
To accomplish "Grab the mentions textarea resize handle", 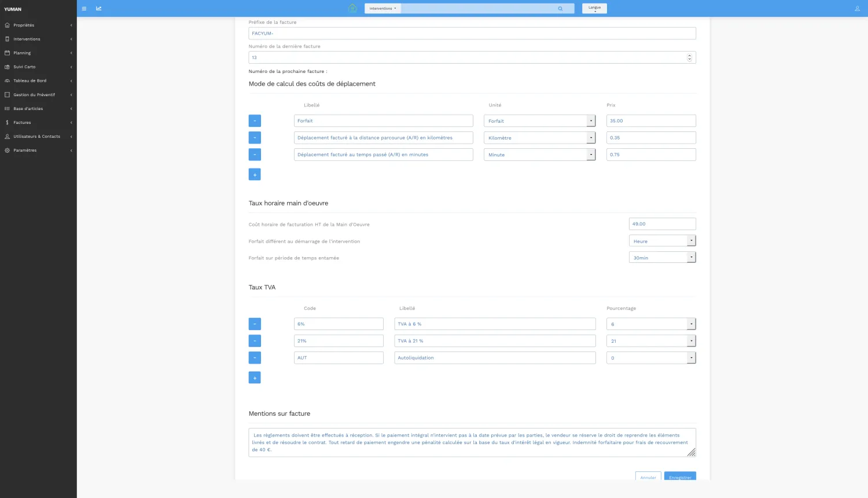I will 692,452.
